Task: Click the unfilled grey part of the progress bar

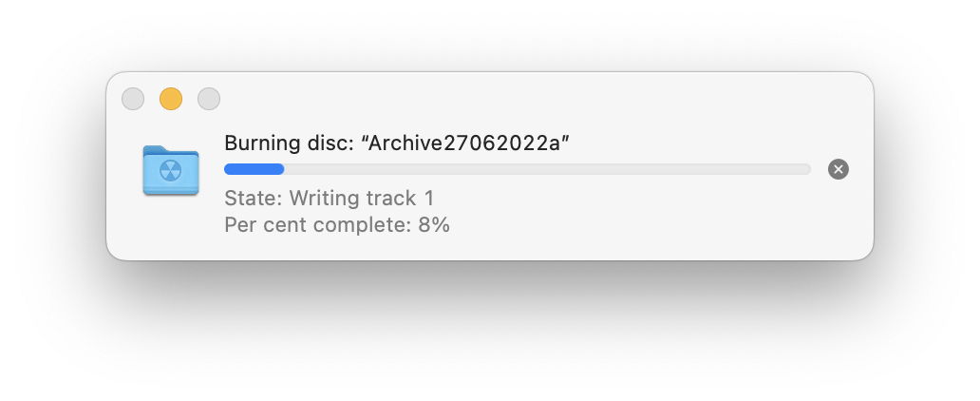Action: point(546,169)
